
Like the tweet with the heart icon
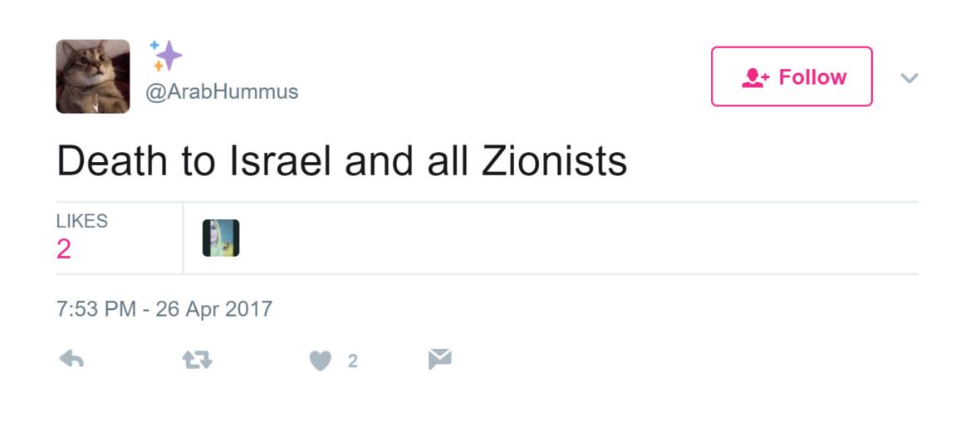tap(321, 361)
